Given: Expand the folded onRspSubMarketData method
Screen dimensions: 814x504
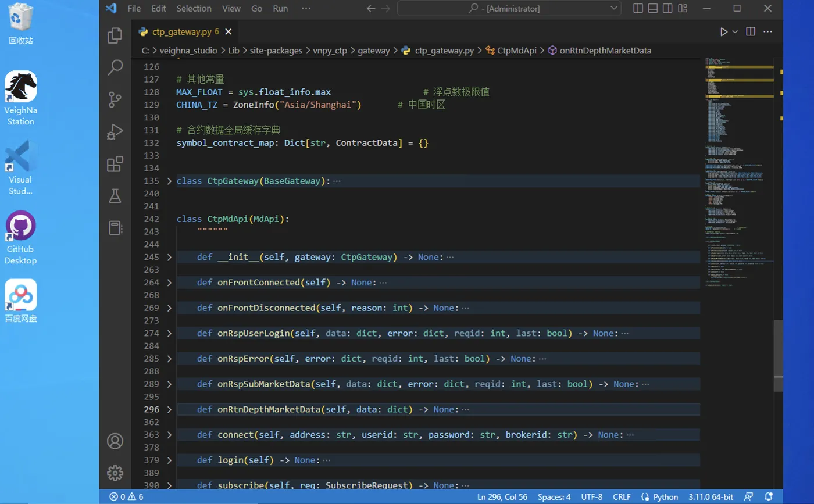Looking at the screenshot, I should coord(169,384).
